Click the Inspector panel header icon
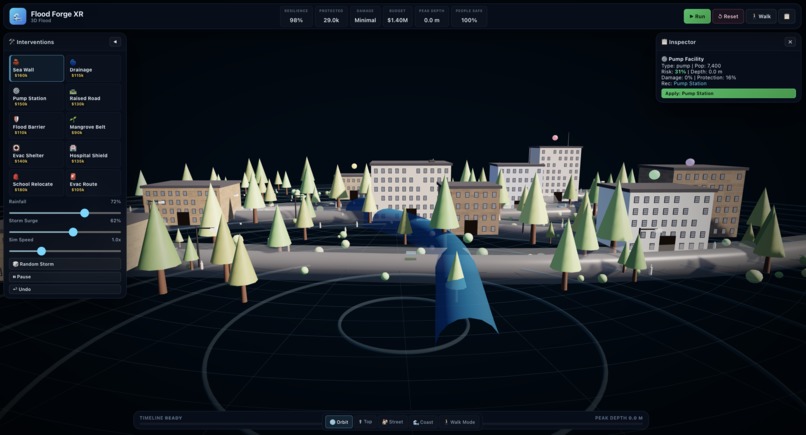The width and height of the screenshot is (806, 435). click(664, 42)
